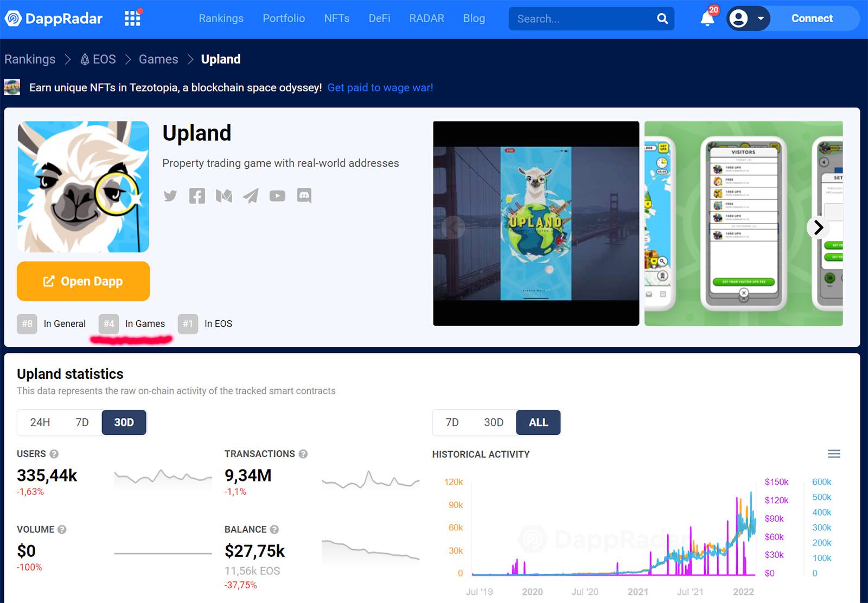The width and height of the screenshot is (868, 603).
Task: Click the $27,75k balance value
Action: 254,551
